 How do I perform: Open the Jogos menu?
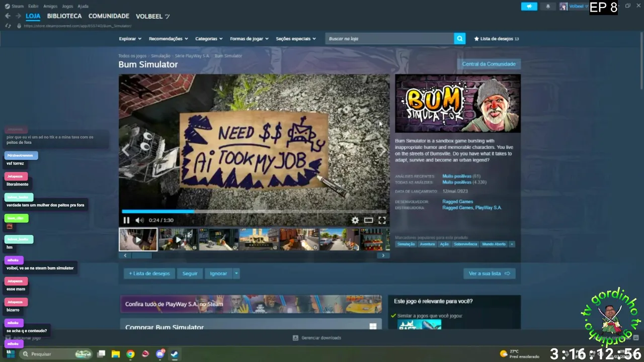pyautogui.click(x=67, y=6)
